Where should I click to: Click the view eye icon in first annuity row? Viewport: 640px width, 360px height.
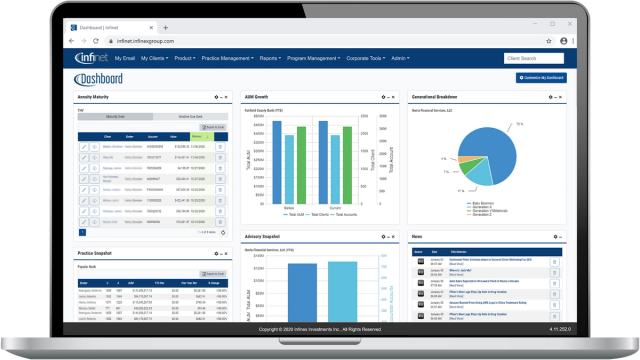coord(94,147)
